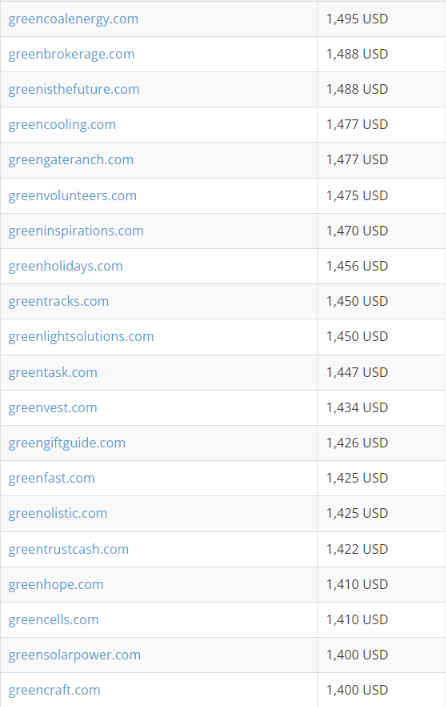Screen dimensions: 446x707
Task: Visit greenhope.com domain listing
Action: pyautogui.click(x=56, y=585)
